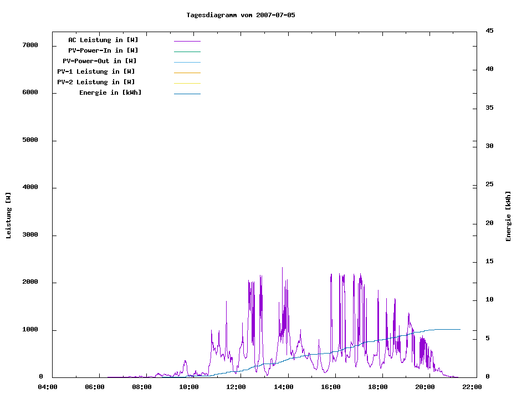This screenshot has height=399, width=532.
Task: Click the blue line sample for PV-Power-Out
Action: click(x=187, y=62)
